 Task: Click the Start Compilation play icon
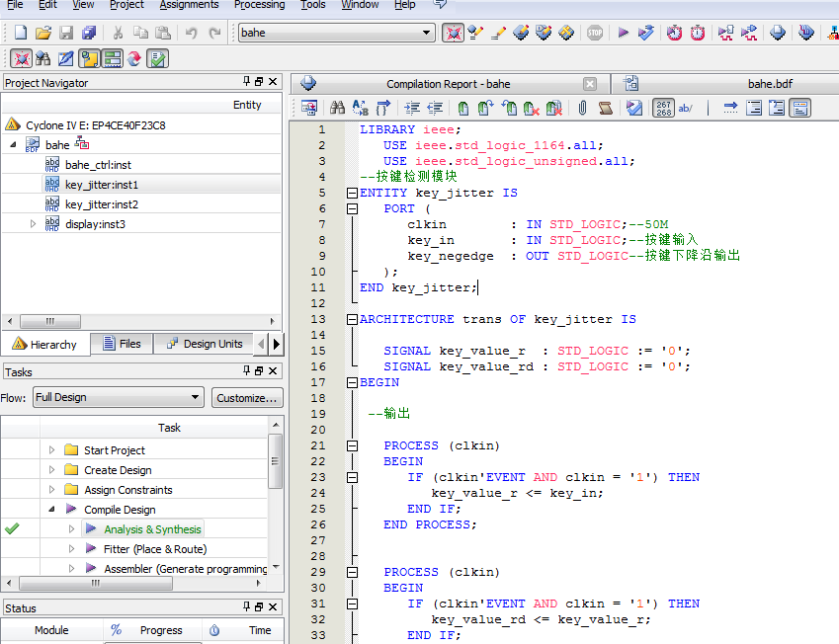(x=623, y=33)
